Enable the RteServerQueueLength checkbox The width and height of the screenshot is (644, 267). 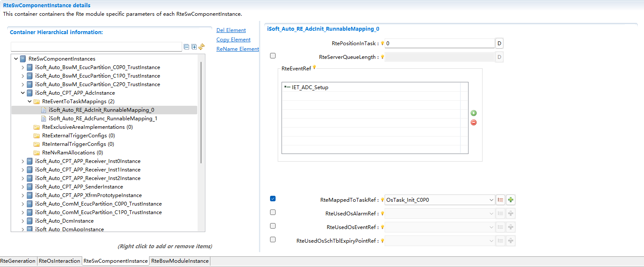pos(273,55)
